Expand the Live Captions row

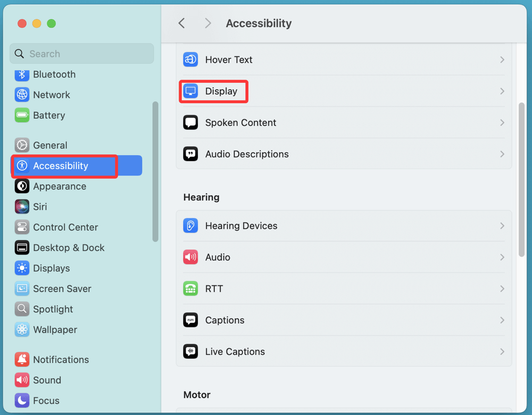coord(502,351)
